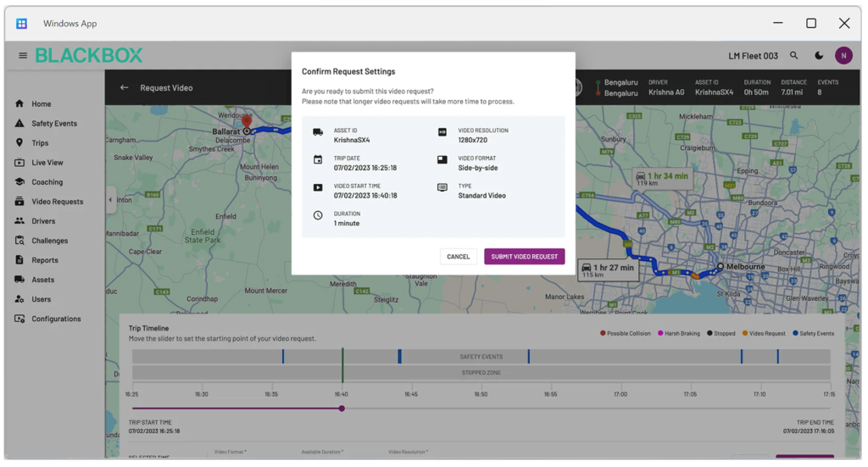This screenshot has width=868, height=467.
Task: Click the Type caption icon
Action: coord(442,187)
